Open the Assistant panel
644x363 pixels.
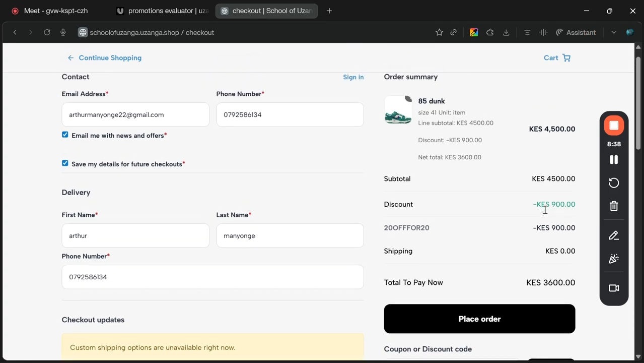point(576,32)
